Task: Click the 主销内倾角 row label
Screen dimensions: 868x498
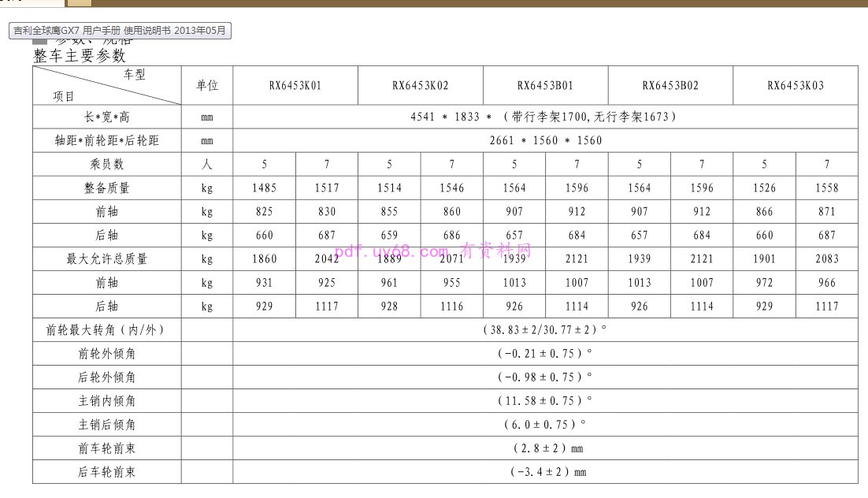Action: click(107, 401)
